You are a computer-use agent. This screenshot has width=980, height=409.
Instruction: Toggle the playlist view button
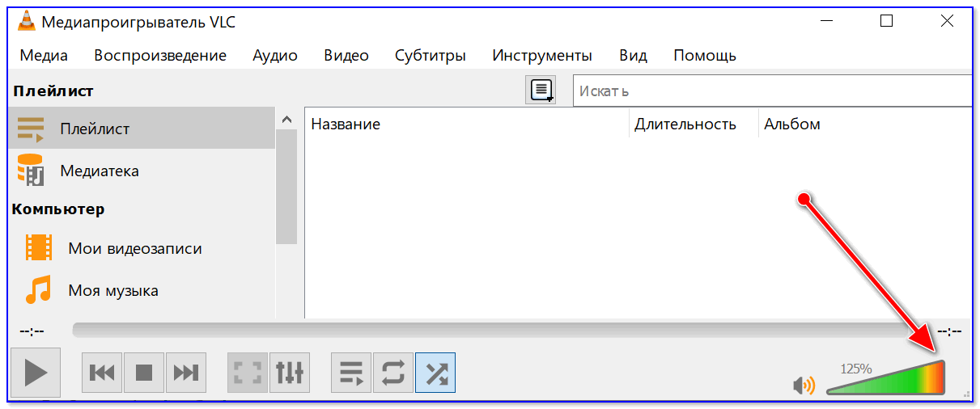tap(351, 373)
